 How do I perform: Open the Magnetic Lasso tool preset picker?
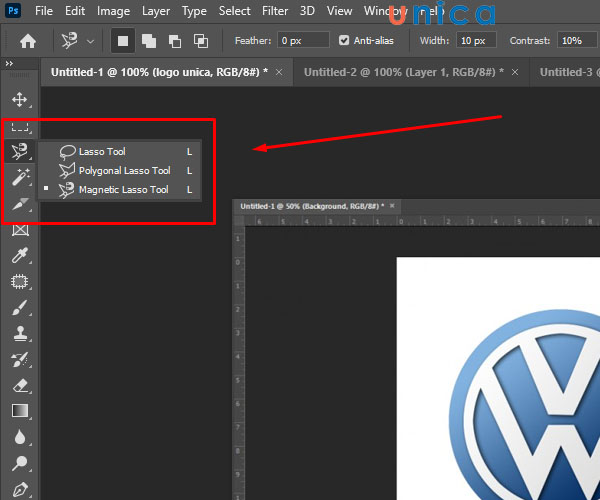(78, 41)
